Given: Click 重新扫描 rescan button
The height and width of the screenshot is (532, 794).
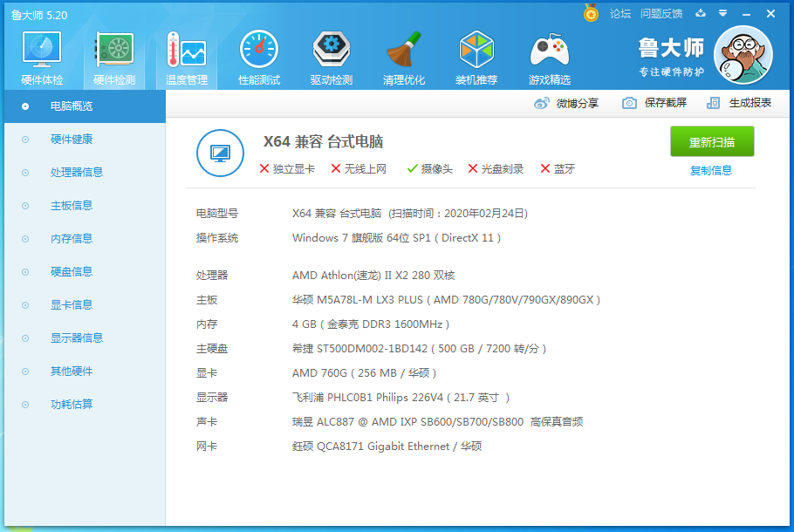Looking at the screenshot, I should coord(712,142).
